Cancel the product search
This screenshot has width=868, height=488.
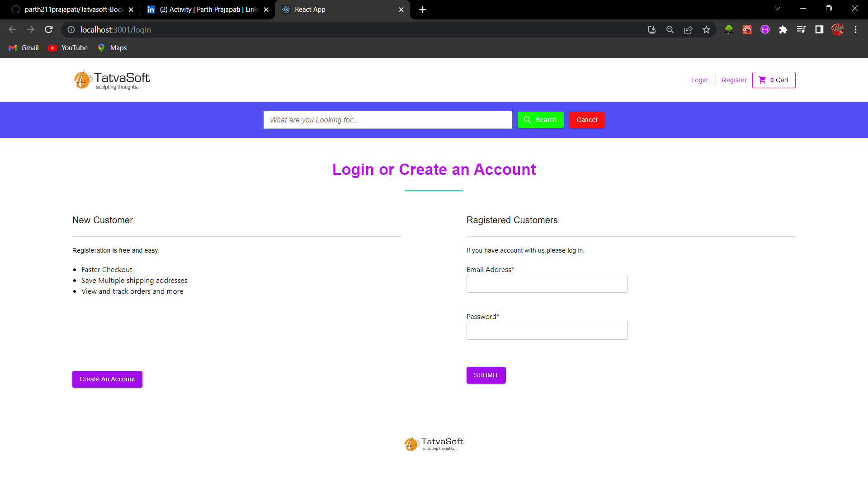(586, 120)
